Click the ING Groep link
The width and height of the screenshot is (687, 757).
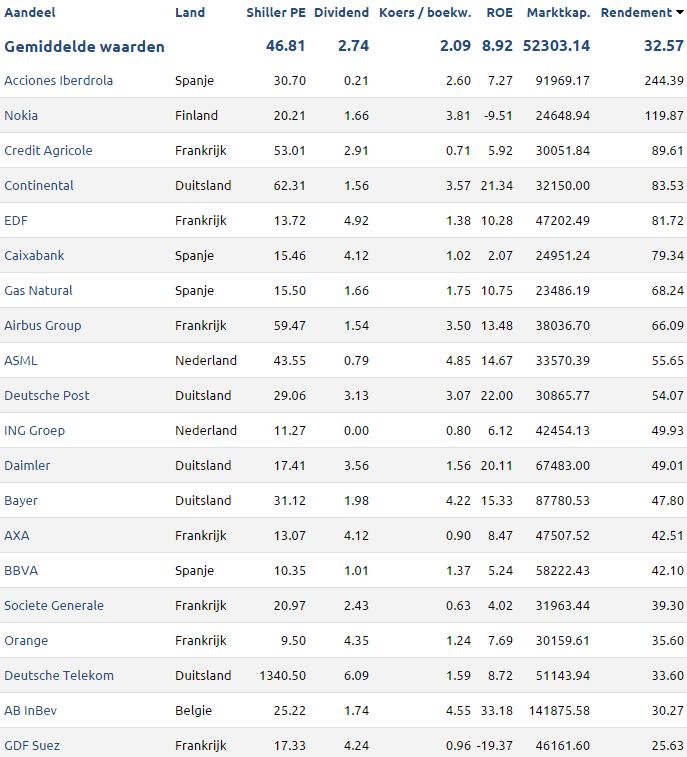pos(34,430)
